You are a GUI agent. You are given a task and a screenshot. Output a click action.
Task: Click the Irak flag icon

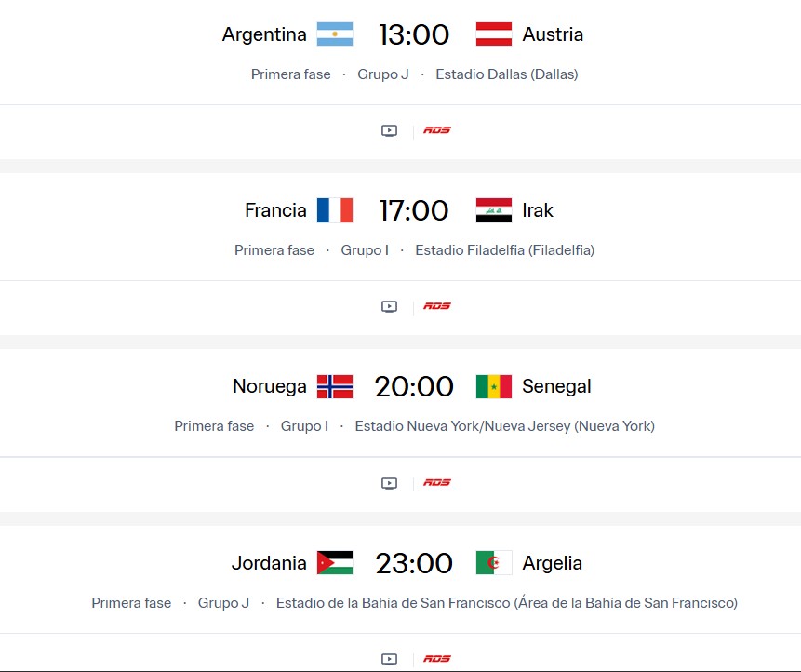pos(494,210)
